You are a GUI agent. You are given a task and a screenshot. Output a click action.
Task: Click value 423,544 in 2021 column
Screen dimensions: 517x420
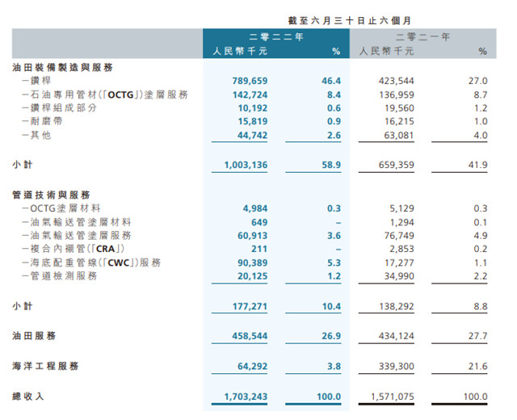tap(396, 81)
